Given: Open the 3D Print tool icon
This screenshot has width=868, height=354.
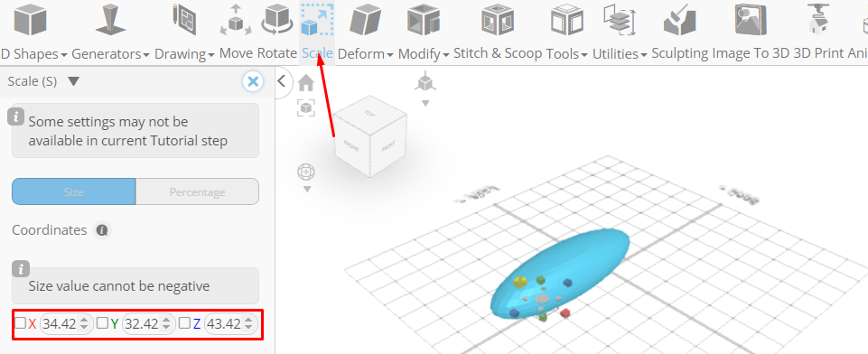Looking at the screenshot, I should pos(816,20).
